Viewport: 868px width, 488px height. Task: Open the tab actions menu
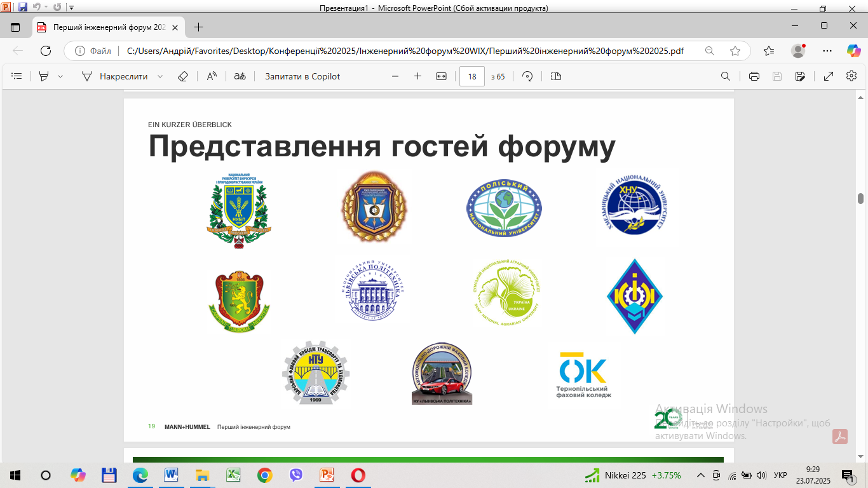(15, 27)
